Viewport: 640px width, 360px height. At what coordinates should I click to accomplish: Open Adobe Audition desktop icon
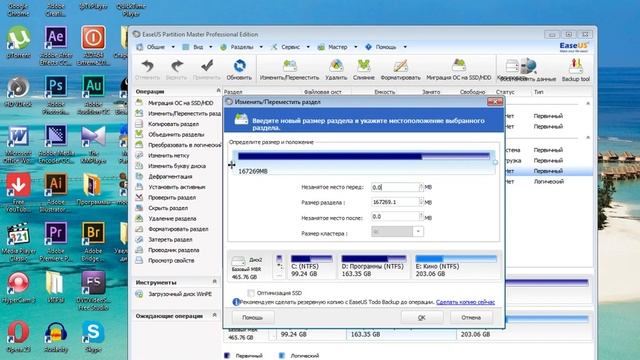click(x=93, y=95)
